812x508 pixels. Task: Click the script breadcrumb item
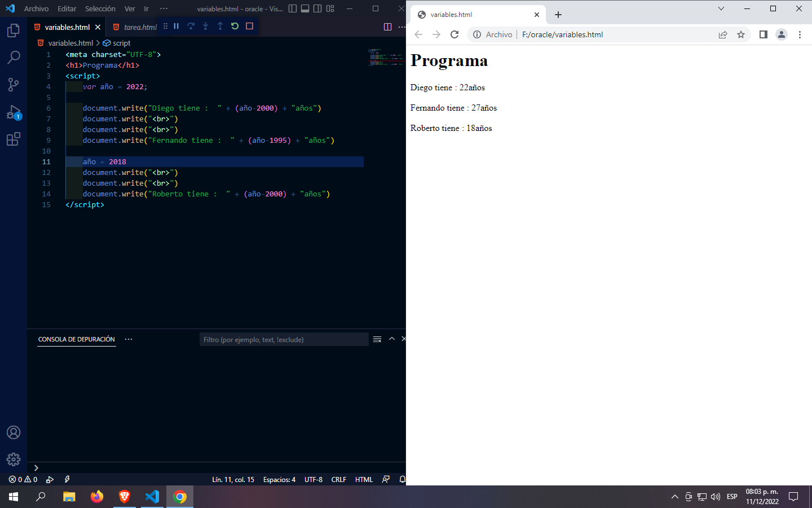point(117,43)
